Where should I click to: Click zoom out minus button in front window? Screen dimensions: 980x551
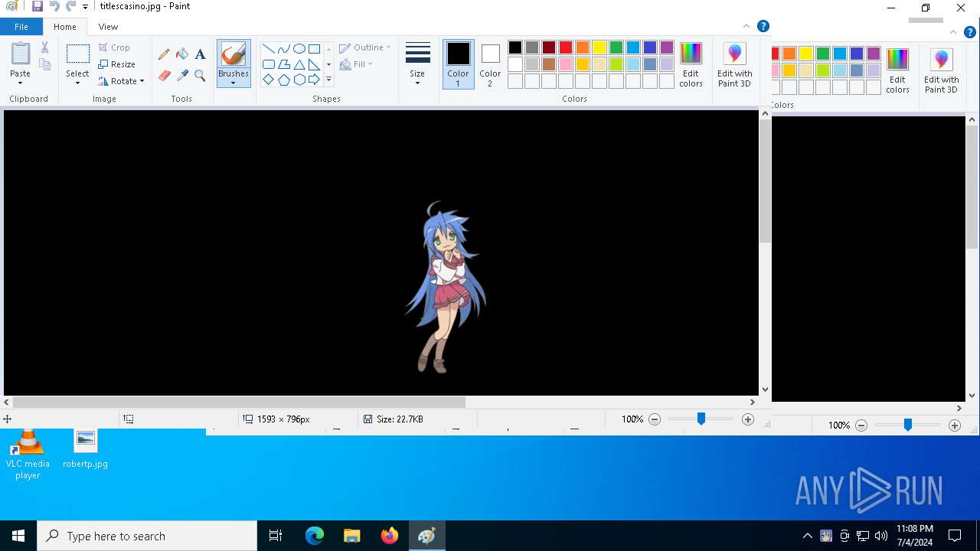coord(655,419)
